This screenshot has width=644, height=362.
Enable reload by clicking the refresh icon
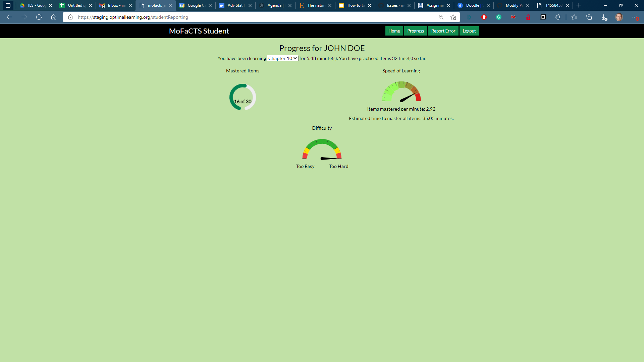click(x=39, y=17)
